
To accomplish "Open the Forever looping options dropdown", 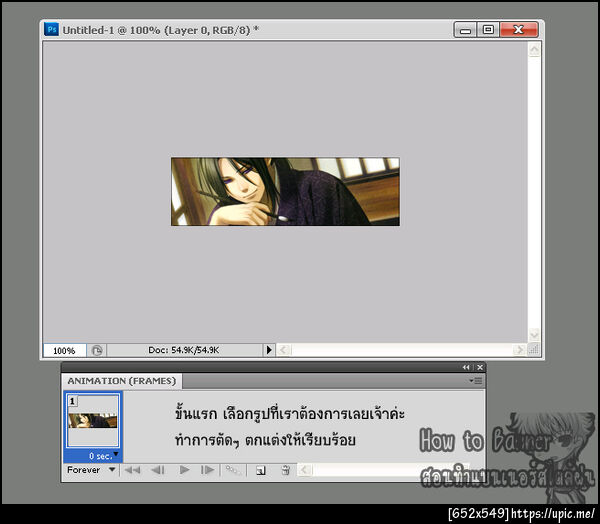I will click(x=91, y=470).
